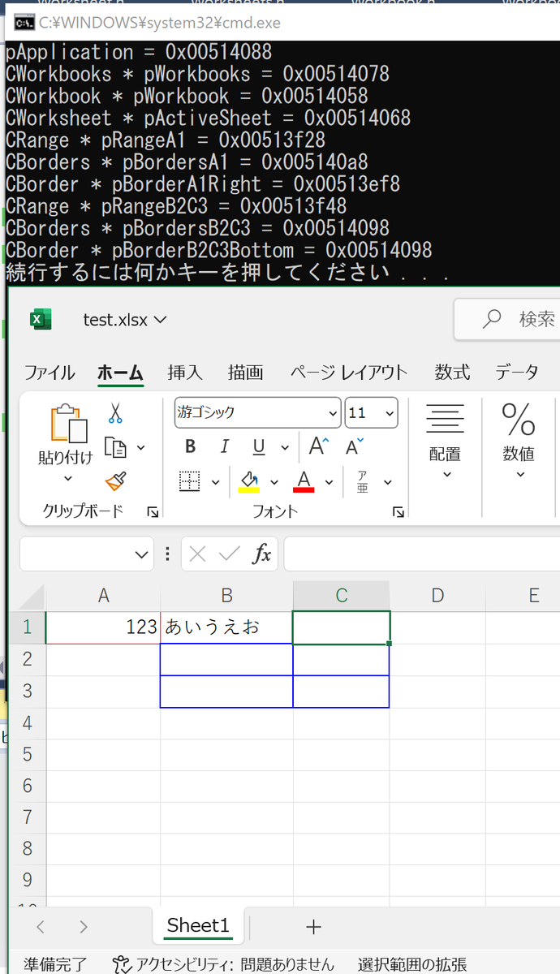Expand the Underline style dropdown arrow

tap(285, 447)
